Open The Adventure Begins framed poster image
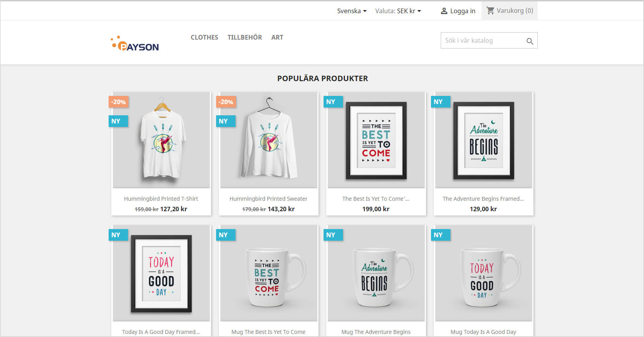Screen dimensions: 644x337 [484, 140]
